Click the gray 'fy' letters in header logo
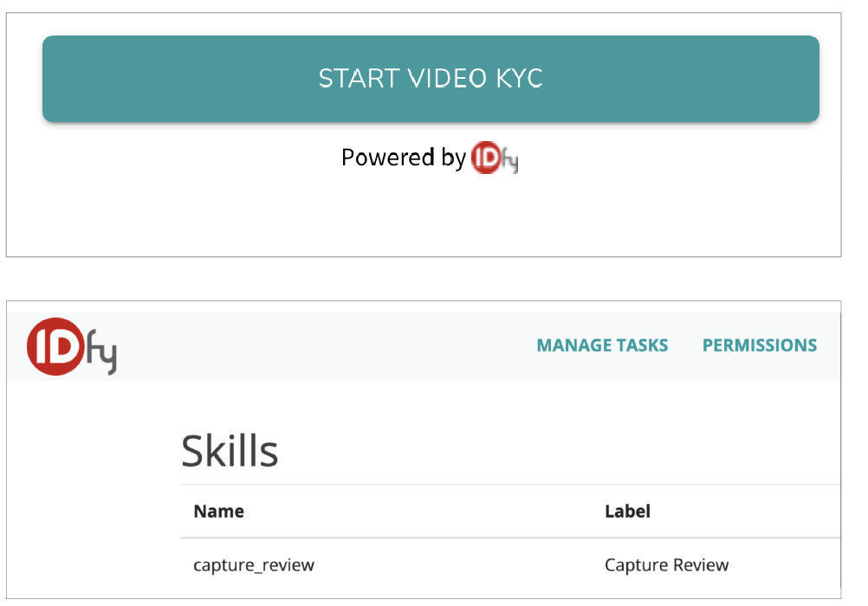Image resolution: width=868 pixels, height=606 pixels. pos(100,353)
